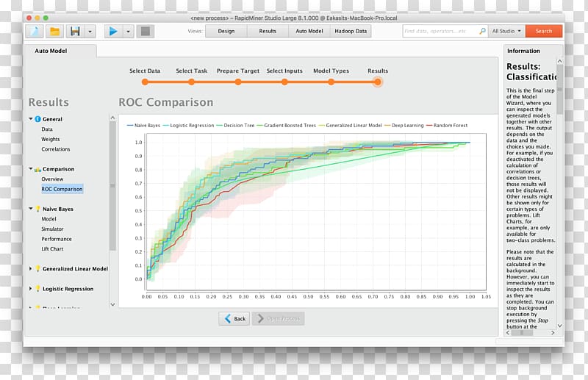588x380 pixels.
Task: Open the save options dropdown arrow
Action: coord(90,31)
